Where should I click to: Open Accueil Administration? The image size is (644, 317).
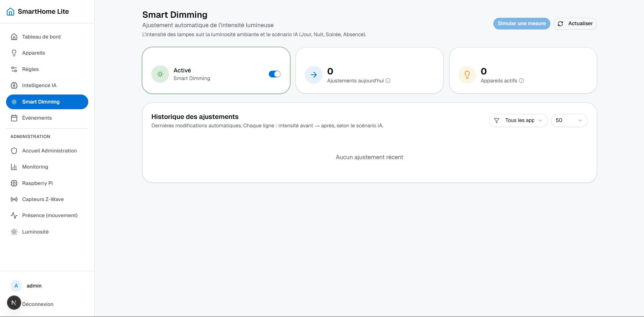tap(49, 151)
